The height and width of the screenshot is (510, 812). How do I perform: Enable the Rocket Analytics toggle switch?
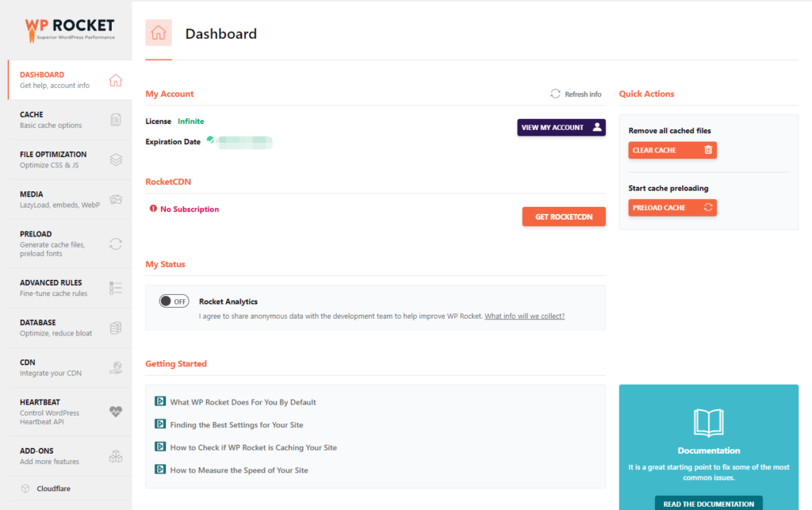pyautogui.click(x=174, y=301)
